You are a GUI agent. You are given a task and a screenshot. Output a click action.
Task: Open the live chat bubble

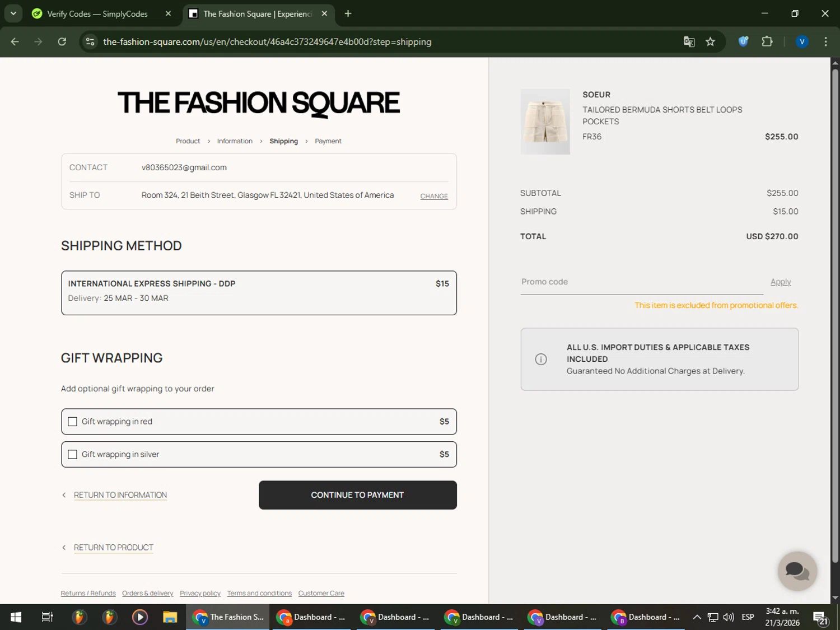[797, 571]
